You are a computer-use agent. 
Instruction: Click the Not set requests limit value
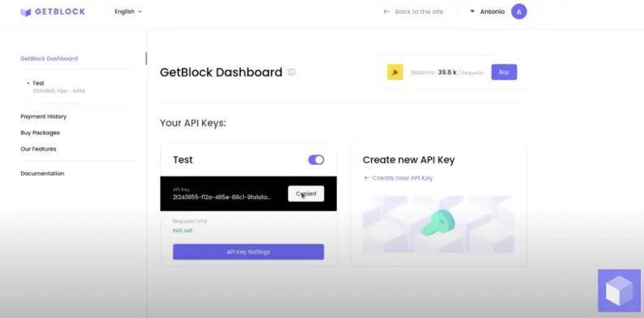183,231
